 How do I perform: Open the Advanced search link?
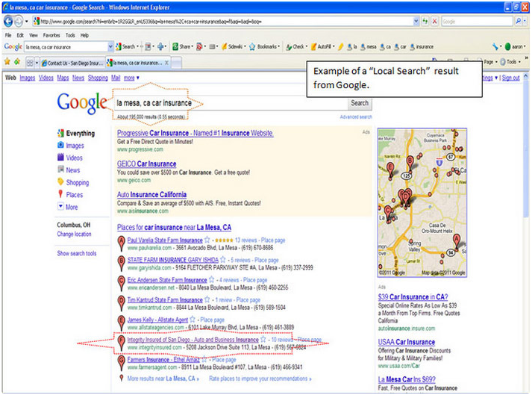pos(356,116)
